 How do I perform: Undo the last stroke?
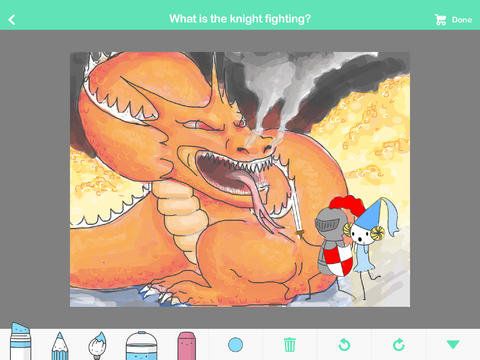[x=344, y=345]
